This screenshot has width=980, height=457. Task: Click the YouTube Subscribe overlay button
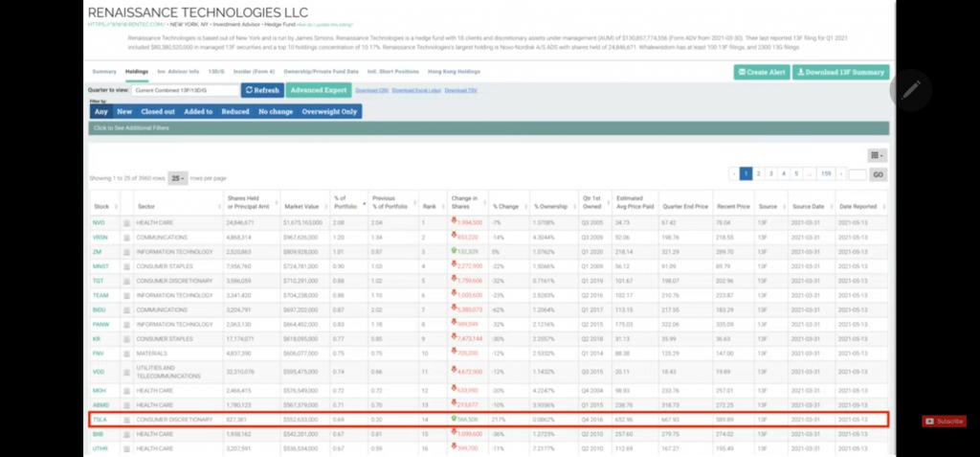coord(944,422)
